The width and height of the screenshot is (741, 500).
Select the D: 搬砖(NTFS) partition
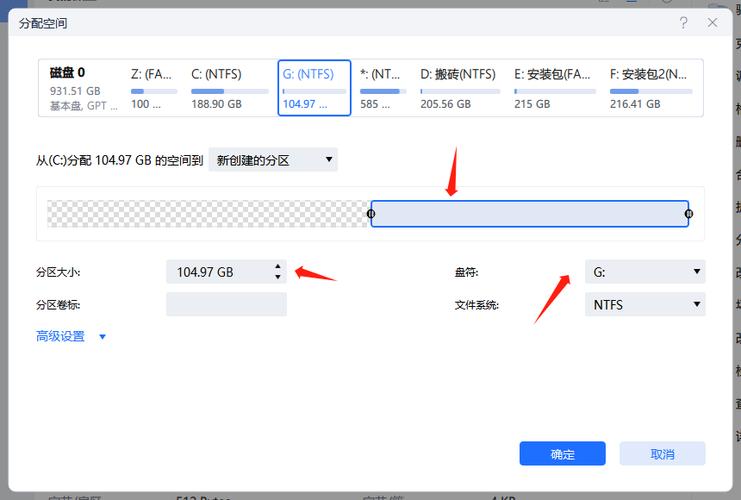460,88
